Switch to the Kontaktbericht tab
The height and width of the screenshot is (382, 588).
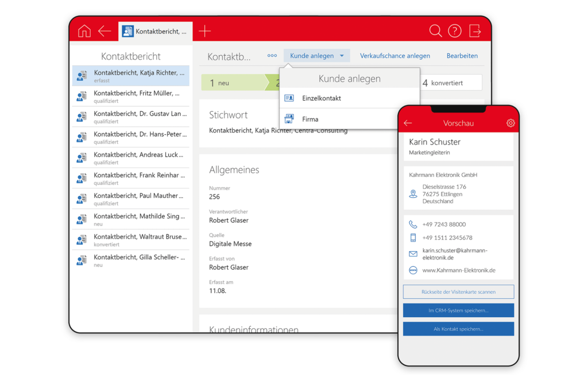point(155,31)
